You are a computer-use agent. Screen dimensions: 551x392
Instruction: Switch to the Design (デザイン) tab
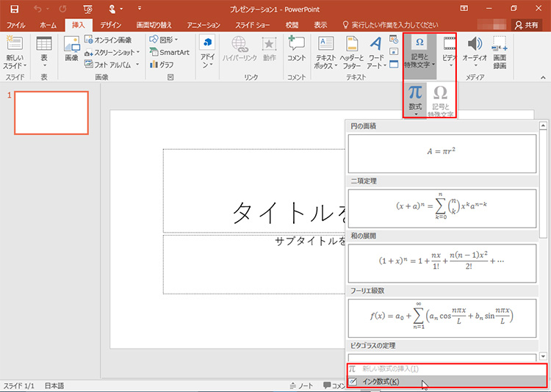(110, 25)
